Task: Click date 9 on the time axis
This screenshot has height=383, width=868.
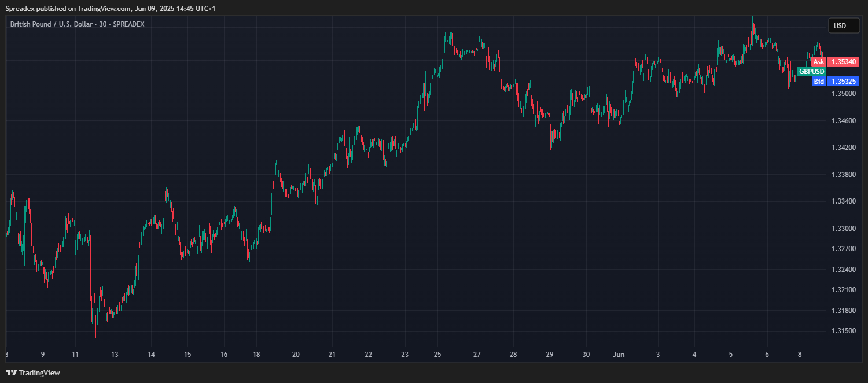Action: tap(42, 355)
